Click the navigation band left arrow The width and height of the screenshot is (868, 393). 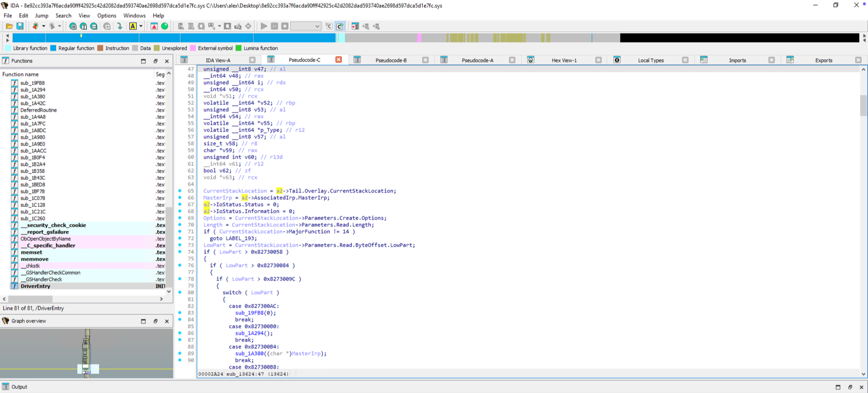(x=7, y=35)
